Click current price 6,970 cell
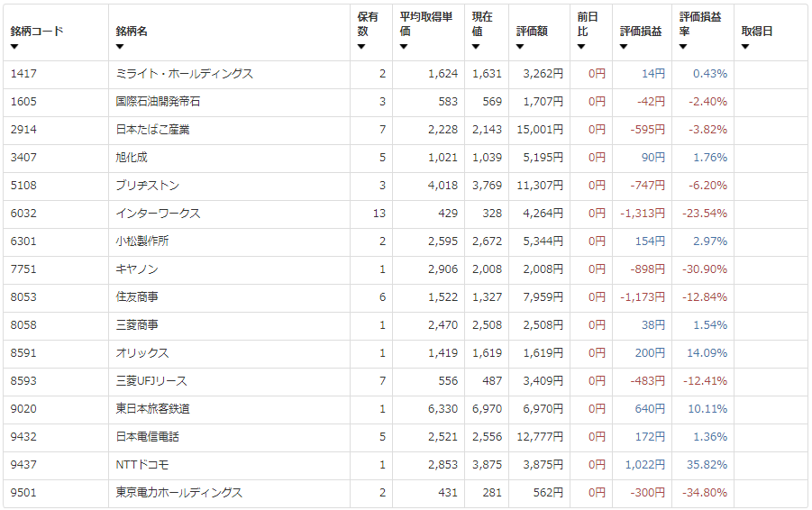This screenshot has height=510, width=812. coord(487,409)
